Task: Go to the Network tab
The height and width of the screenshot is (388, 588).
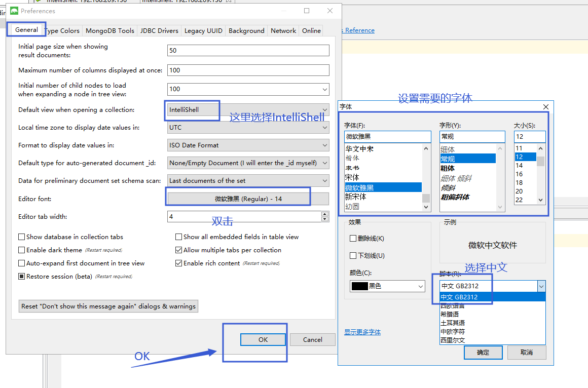Action: 283,31
